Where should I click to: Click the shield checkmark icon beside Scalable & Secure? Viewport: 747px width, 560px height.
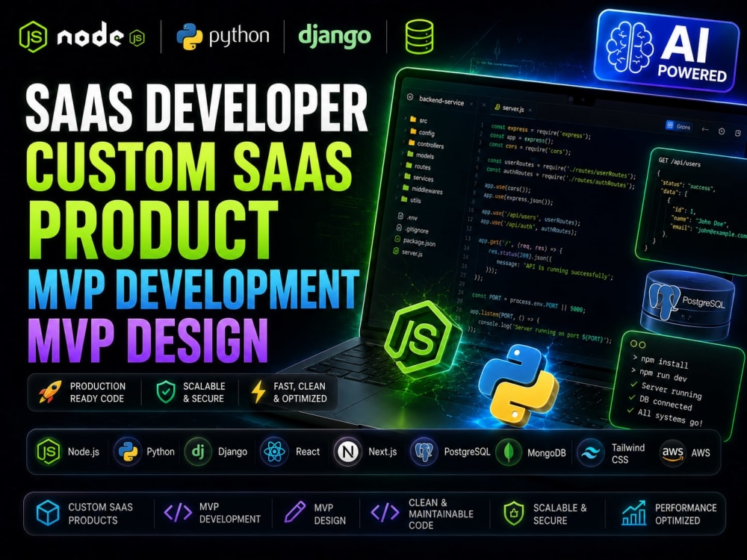pyautogui.click(x=166, y=392)
